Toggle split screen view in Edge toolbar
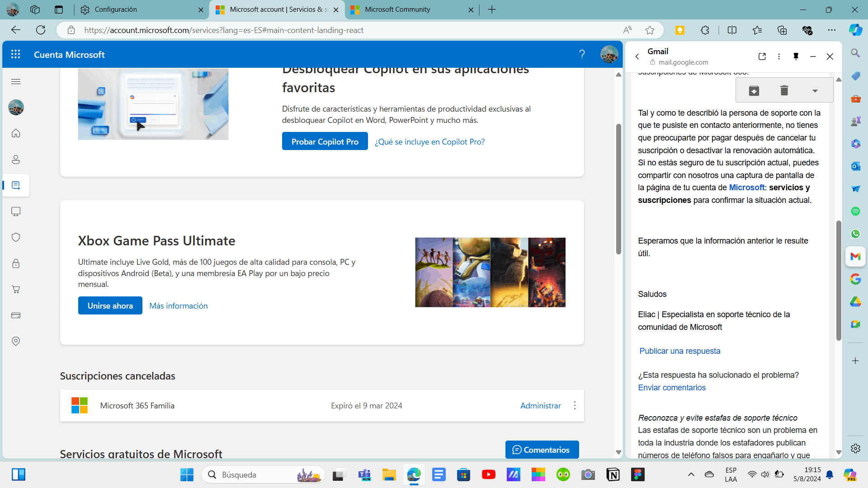 pos(732,30)
